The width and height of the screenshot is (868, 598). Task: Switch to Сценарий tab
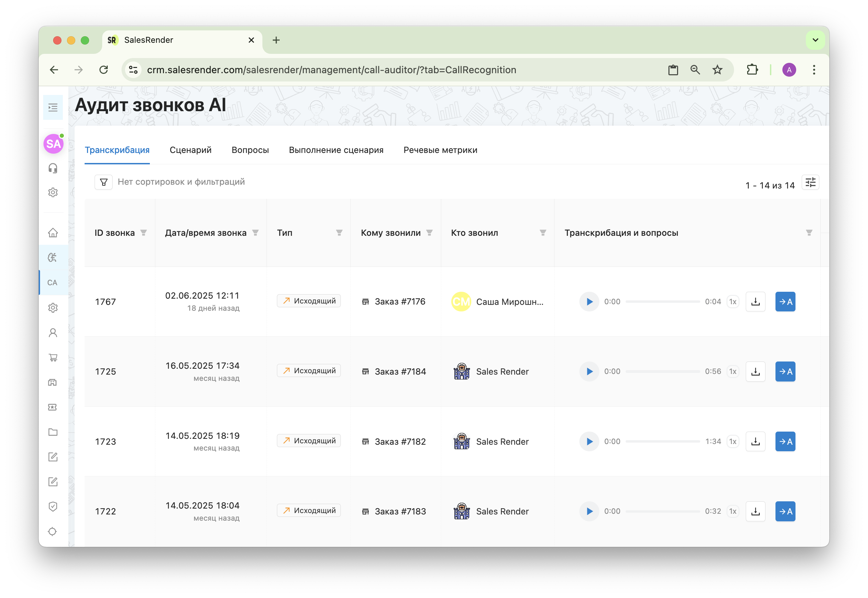[x=190, y=150]
